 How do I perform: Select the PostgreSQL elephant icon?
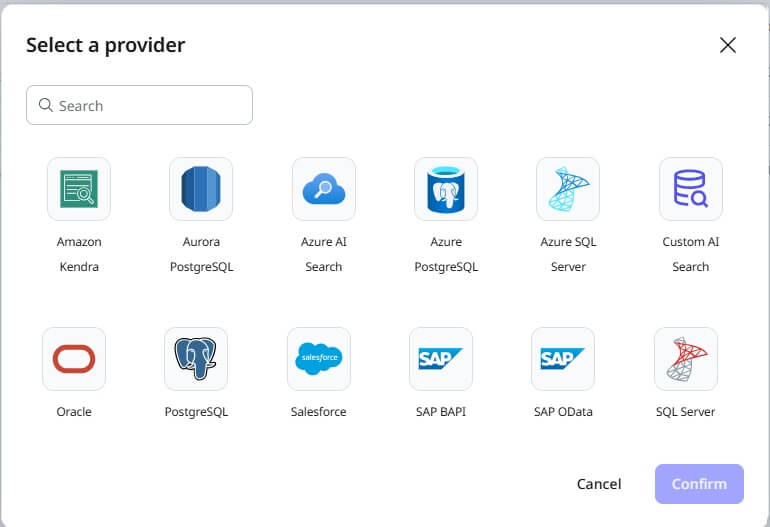pyautogui.click(x=196, y=359)
